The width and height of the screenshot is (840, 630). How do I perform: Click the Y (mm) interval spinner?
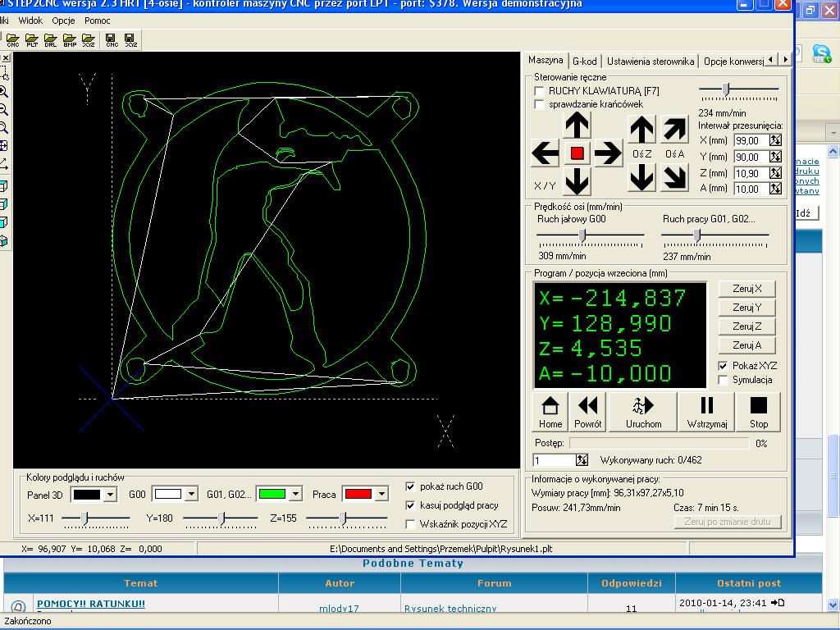(x=775, y=157)
